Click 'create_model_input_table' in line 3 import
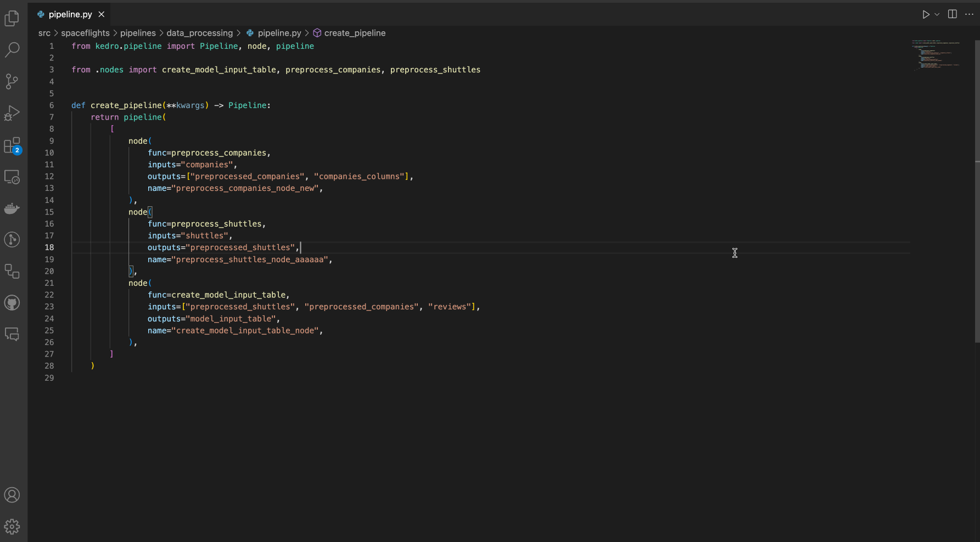 pos(219,70)
